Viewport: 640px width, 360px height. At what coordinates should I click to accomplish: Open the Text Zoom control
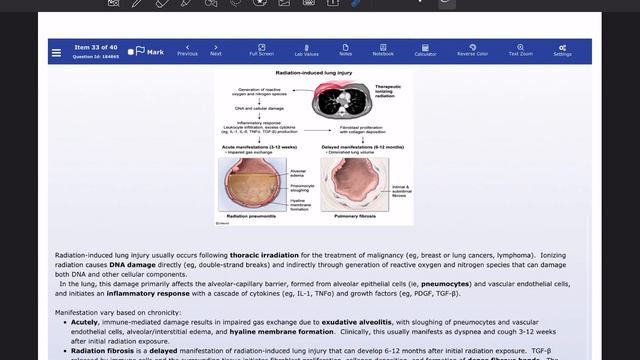pos(520,51)
